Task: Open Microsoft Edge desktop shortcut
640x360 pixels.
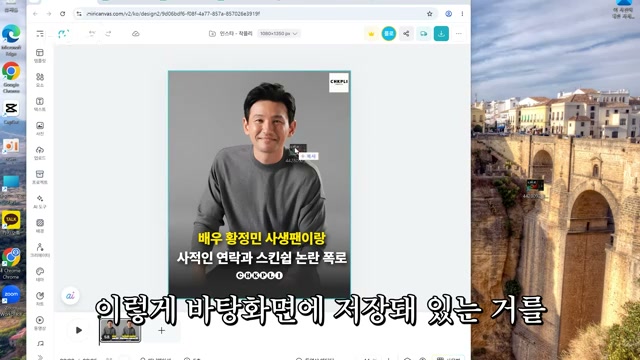Action: [x=11, y=40]
